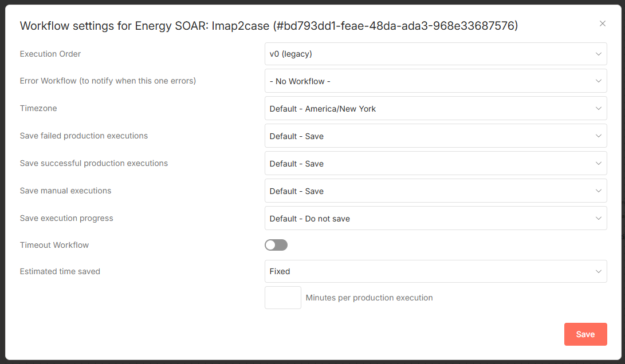Click the 'Save successful production executions' label
The height and width of the screenshot is (364, 625).
(94, 163)
